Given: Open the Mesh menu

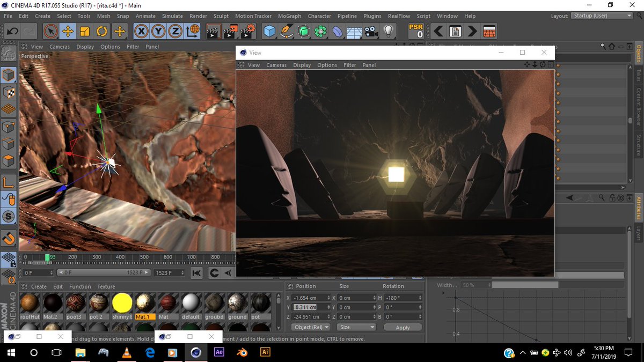Looking at the screenshot, I should (x=104, y=16).
